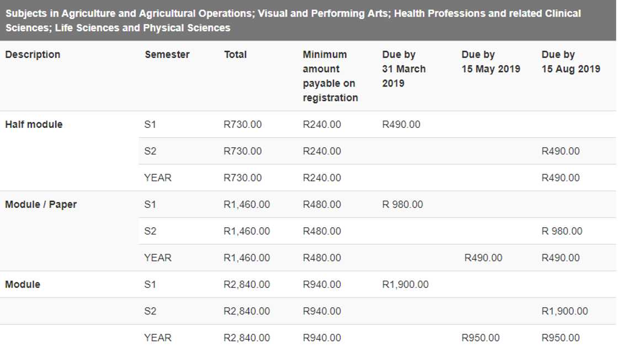618x364 pixels.
Task: Click the "Total" column header
Action: [235, 55]
